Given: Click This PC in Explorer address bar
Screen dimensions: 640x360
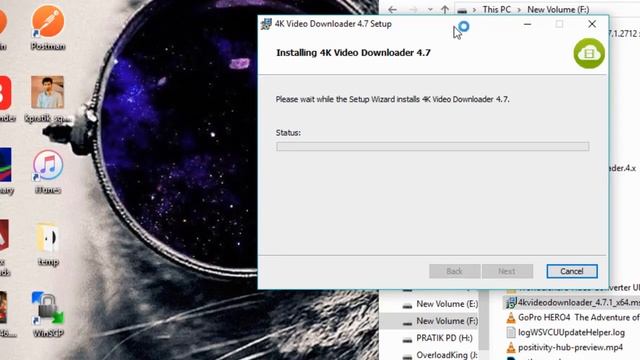Looking at the screenshot, I should click(x=496, y=9).
